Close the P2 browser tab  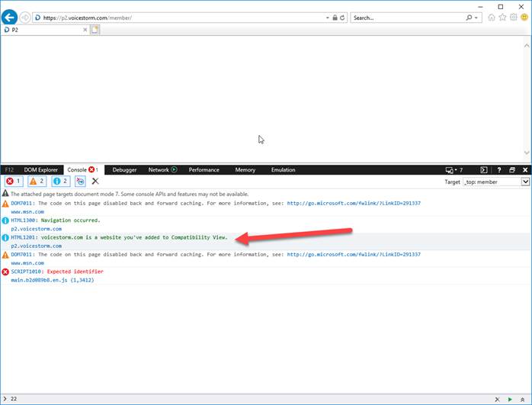coord(85,30)
